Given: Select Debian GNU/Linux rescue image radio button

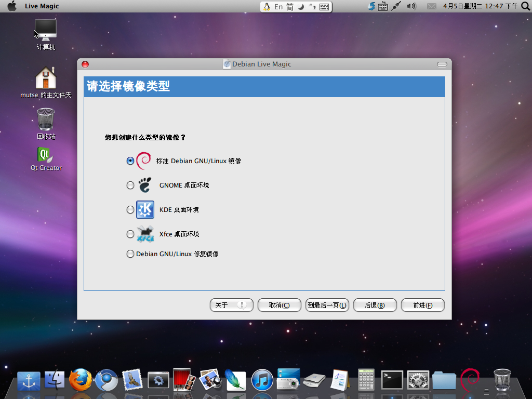Looking at the screenshot, I should (x=130, y=254).
